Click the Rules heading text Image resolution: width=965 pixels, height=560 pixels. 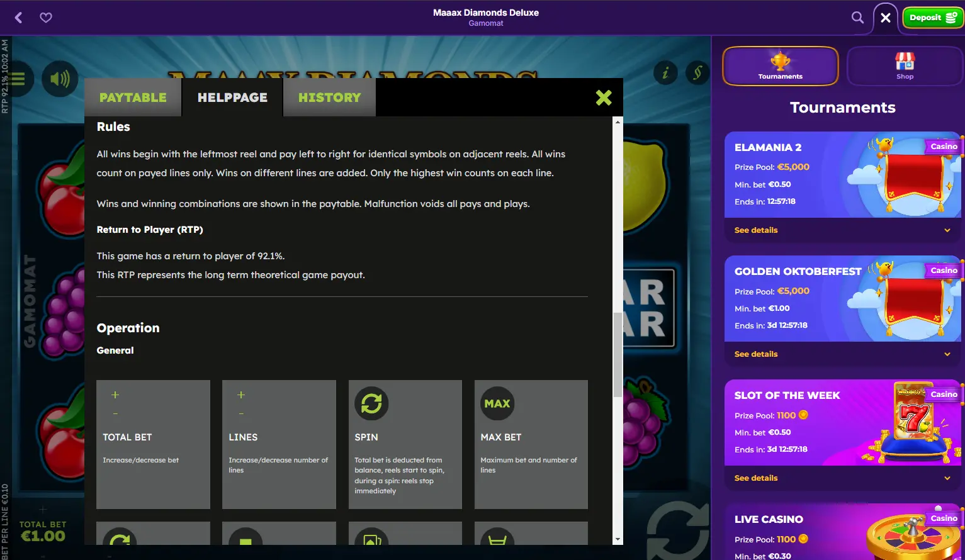(113, 126)
